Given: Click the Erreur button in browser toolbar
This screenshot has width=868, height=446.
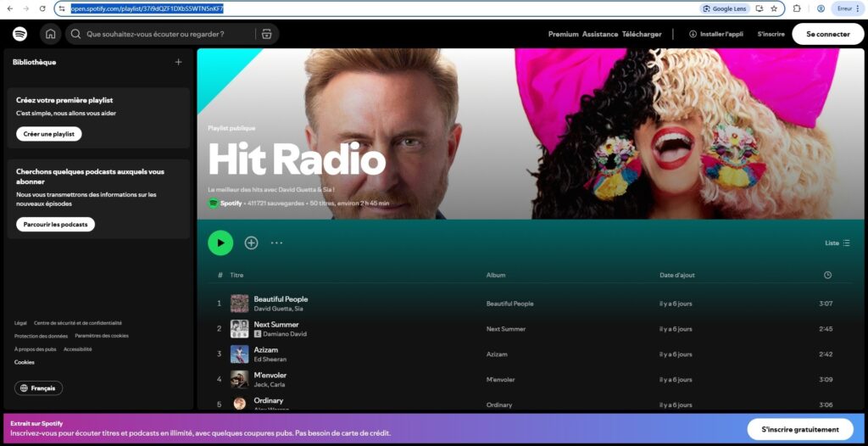Looking at the screenshot, I should tap(848, 8).
